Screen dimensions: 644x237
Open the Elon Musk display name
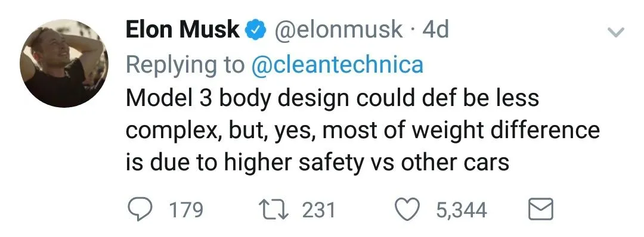183,30
